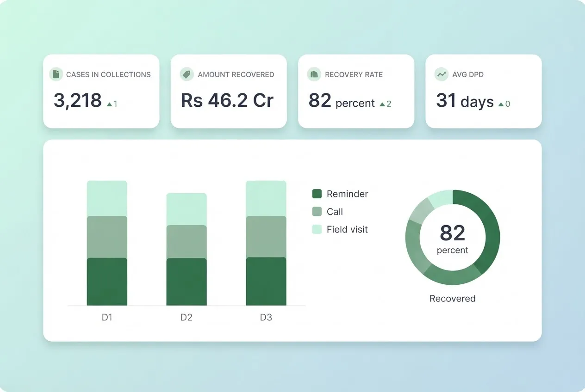Click the trend line icon beside Avg DPD
The image size is (585, 392).
(x=442, y=74)
